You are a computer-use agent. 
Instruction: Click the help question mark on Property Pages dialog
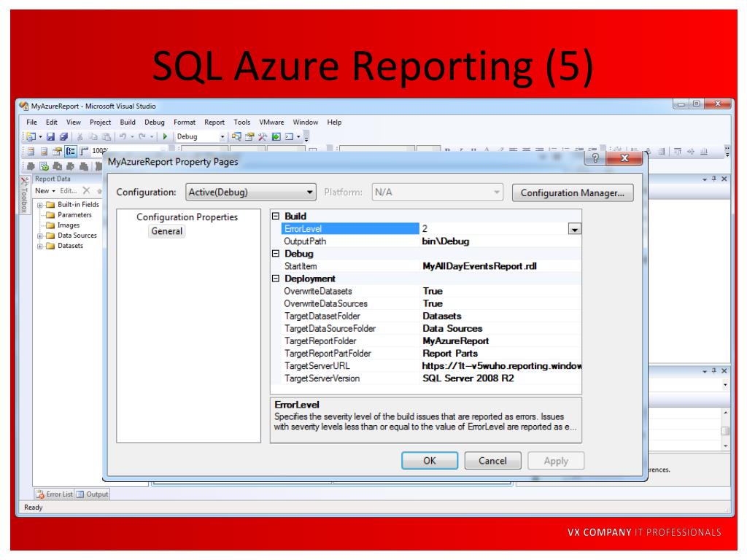pyautogui.click(x=595, y=158)
